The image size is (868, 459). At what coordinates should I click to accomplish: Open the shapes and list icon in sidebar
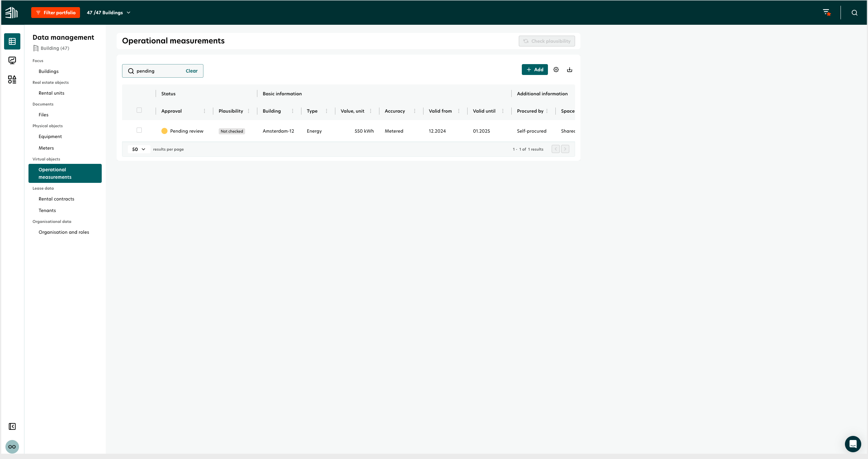click(12, 79)
